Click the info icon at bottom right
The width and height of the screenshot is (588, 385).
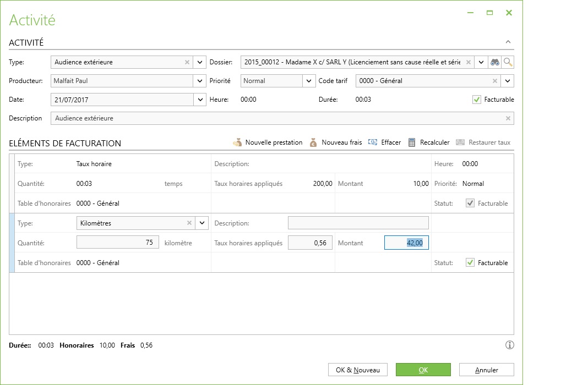click(x=509, y=345)
